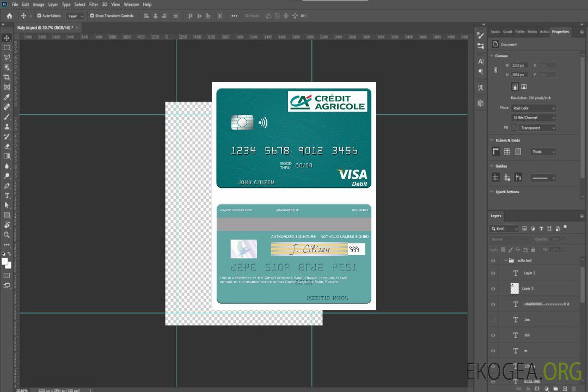Switch to the Actions panel tab
Image resolution: width=588 pixels, height=392 pixels.
pyautogui.click(x=544, y=32)
